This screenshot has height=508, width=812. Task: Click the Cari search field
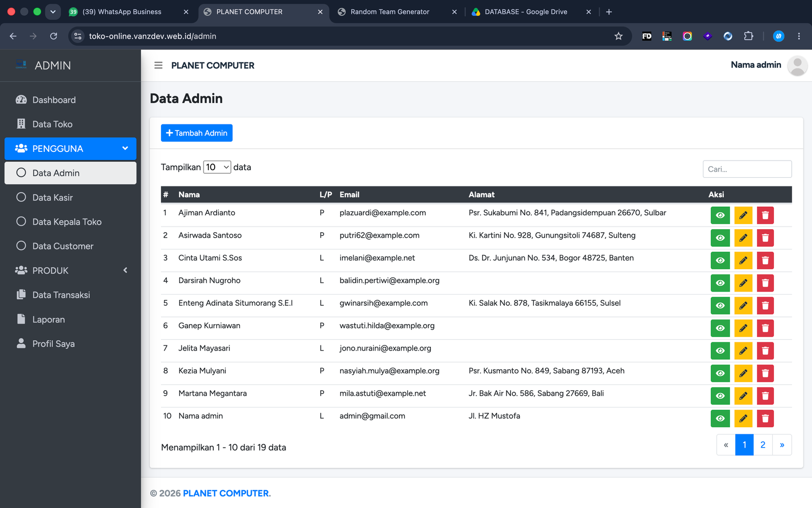pos(747,169)
